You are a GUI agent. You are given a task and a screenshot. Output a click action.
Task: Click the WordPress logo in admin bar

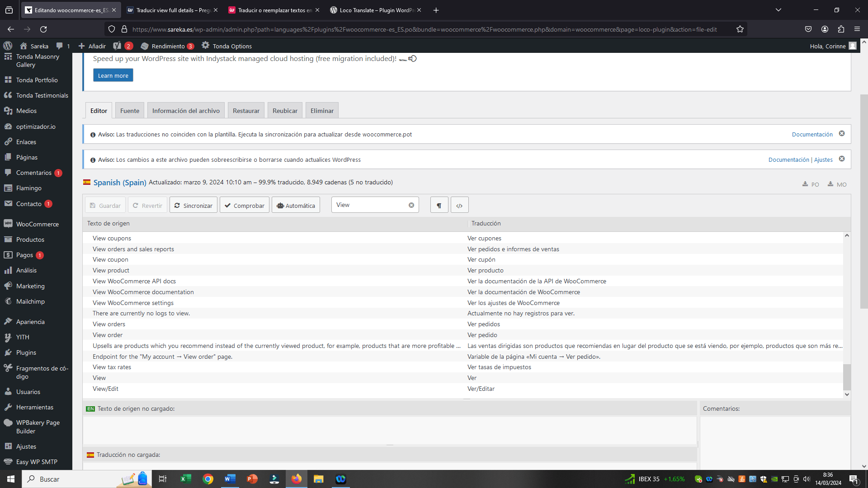[8, 46]
